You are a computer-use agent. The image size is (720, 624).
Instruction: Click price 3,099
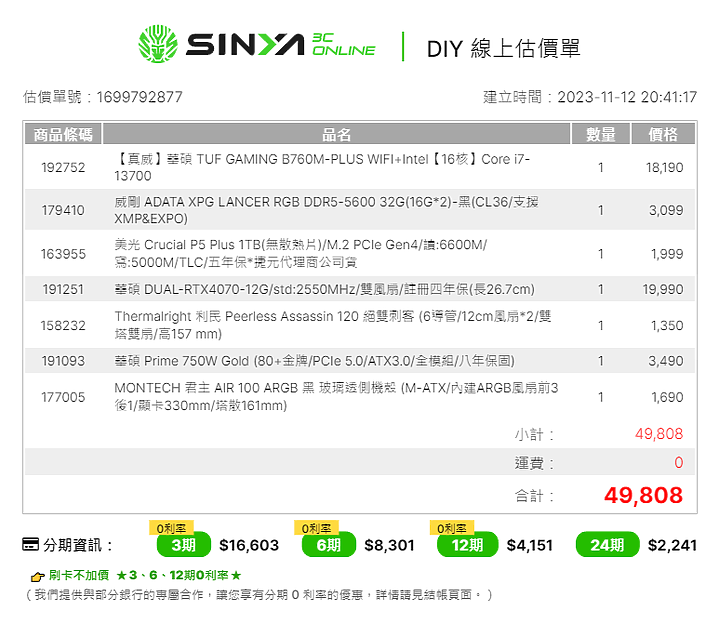click(666, 210)
